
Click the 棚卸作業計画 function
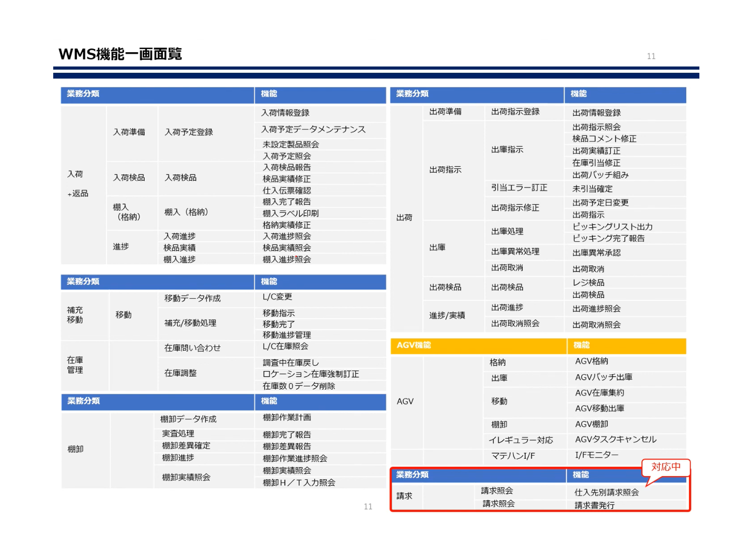click(287, 418)
